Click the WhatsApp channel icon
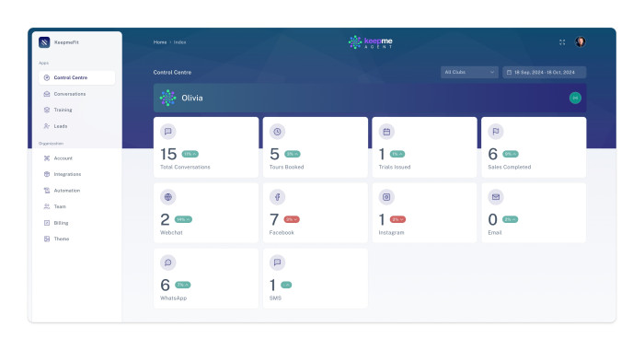The width and height of the screenshot is (644, 350). tap(168, 262)
